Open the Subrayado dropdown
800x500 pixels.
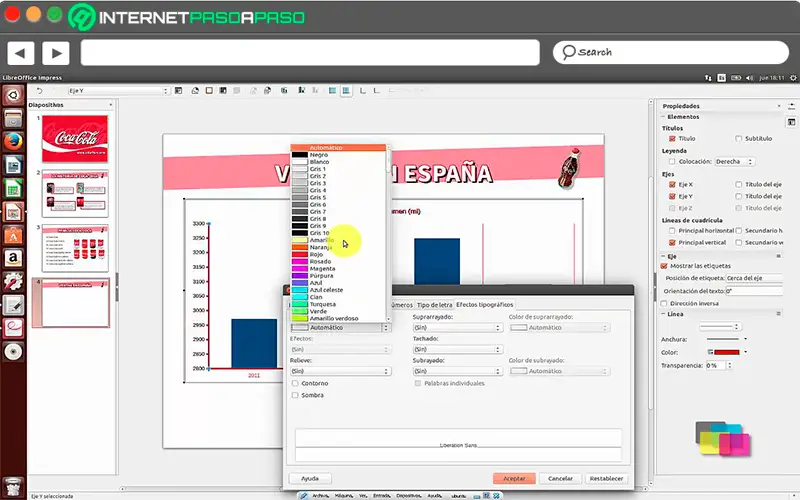click(x=458, y=371)
